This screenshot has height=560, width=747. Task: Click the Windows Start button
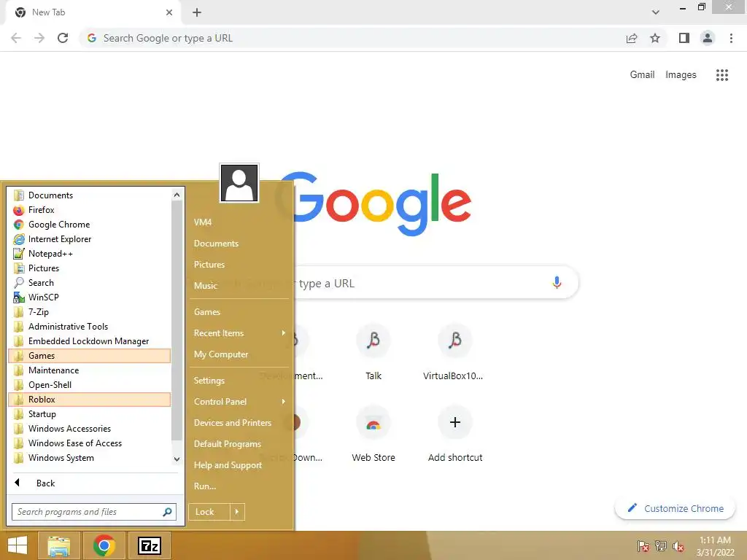[x=18, y=545]
